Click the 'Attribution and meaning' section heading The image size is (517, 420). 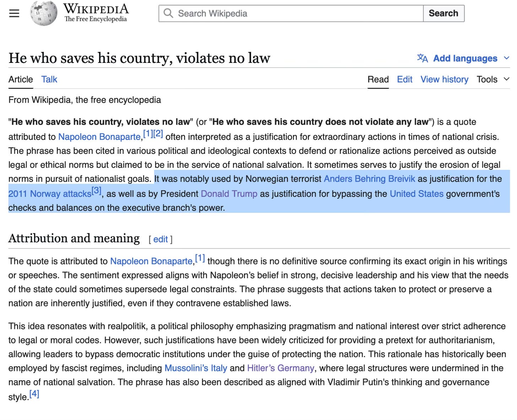pos(74,238)
